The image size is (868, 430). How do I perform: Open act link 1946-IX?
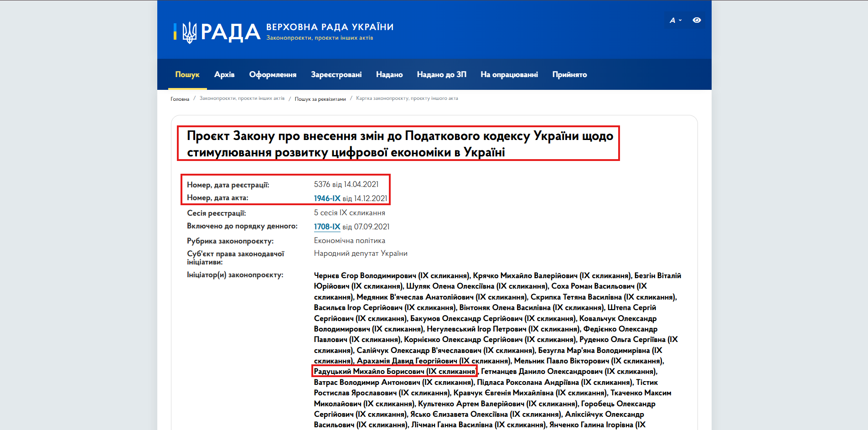click(x=327, y=198)
